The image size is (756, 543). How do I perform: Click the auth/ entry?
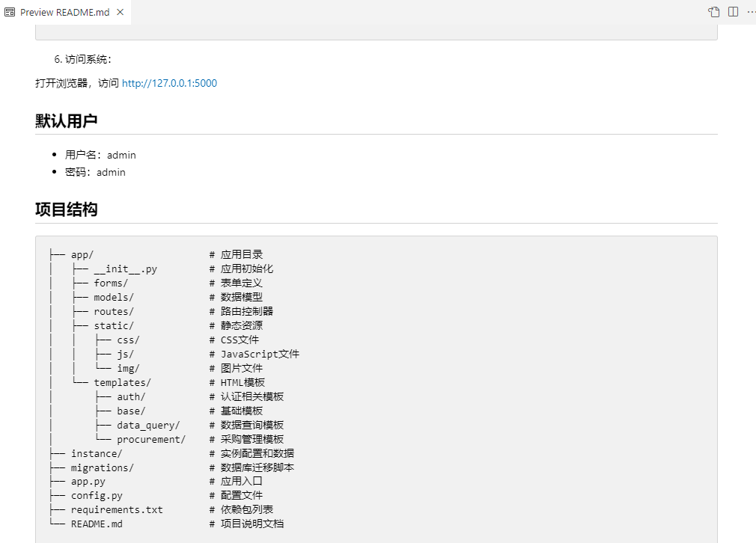pos(131,397)
